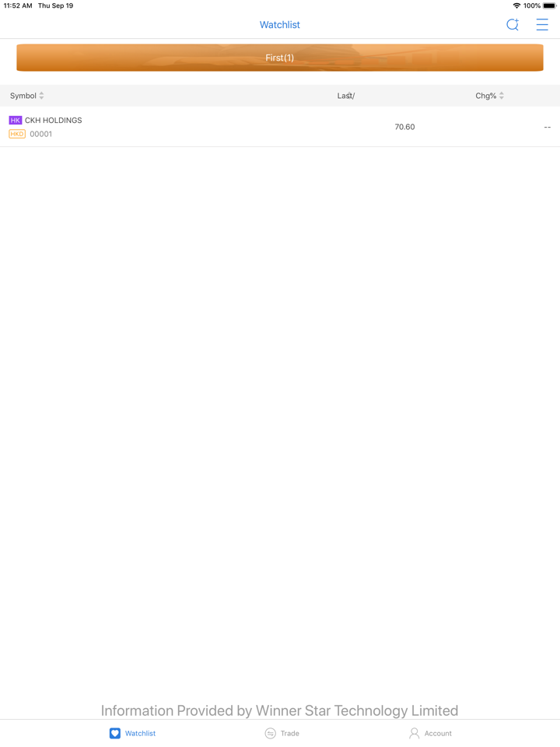The image size is (560, 747).
Task: Click the orange HKD currency badge
Action: [x=17, y=134]
